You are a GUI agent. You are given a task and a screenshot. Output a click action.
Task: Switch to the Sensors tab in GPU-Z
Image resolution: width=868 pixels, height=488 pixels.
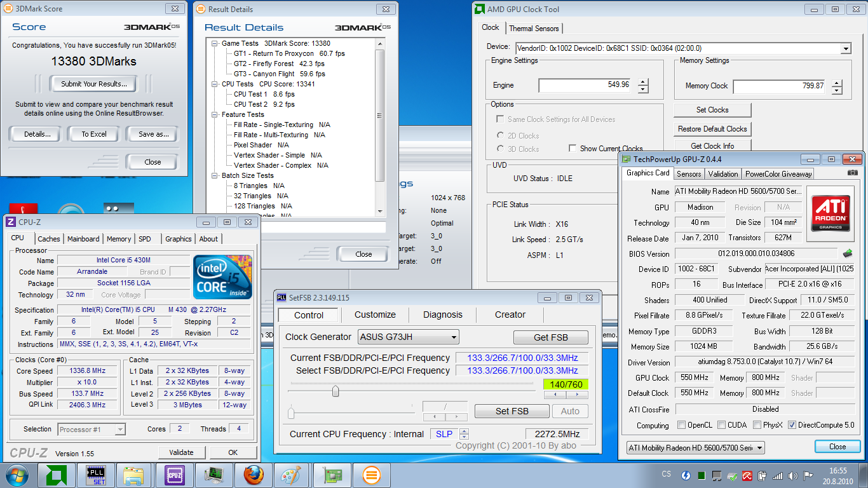(x=689, y=173)
